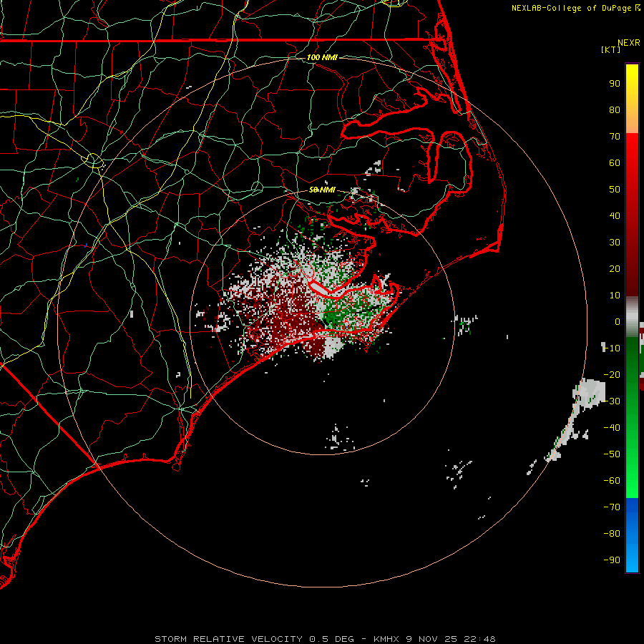Click the 70 value on velocity scale
The width and height of the screenshot is (644, 644).
(x=615, y=137)
